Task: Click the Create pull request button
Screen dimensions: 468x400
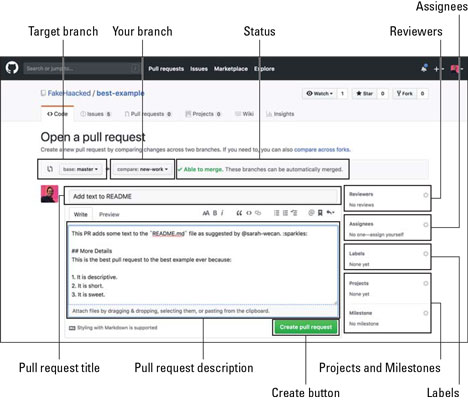Action: click(306, 327)
